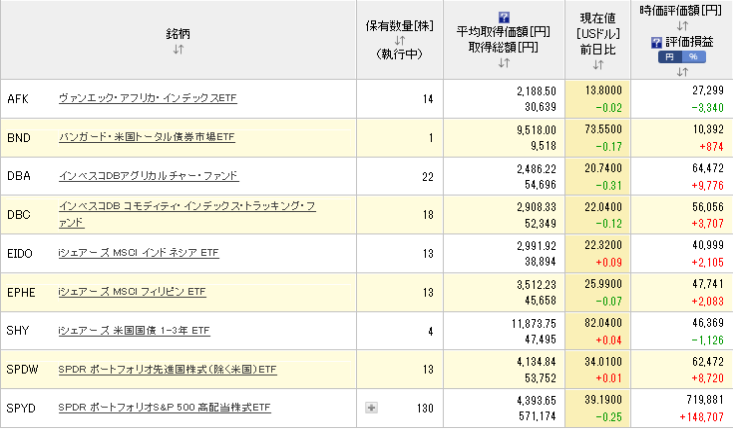734x429 pixels.
Task: Switch 評価損益 display to 円
Action: coord(669,57)
